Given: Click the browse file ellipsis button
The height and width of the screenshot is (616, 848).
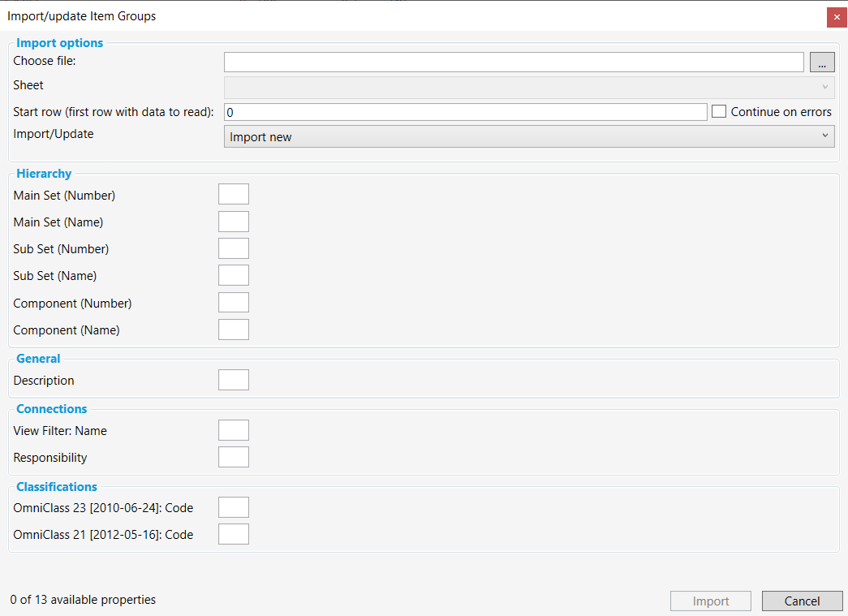Looking at the screenshot, I should coord(822,62).
